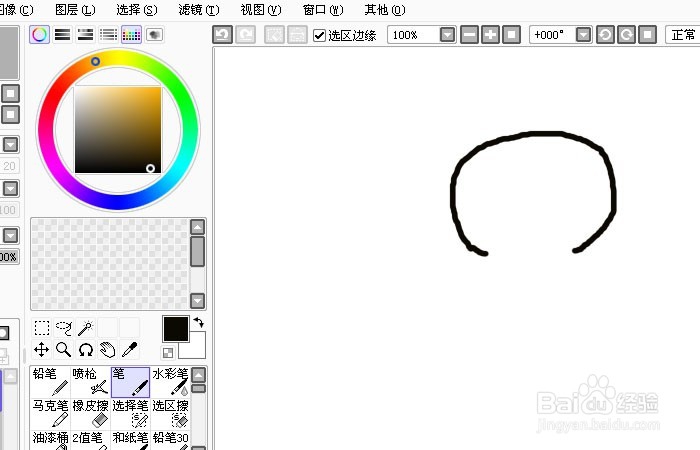Viewport: 700px width, 450px height.
Task: Click the white background color swatch
Action: [x=197, y=350]
